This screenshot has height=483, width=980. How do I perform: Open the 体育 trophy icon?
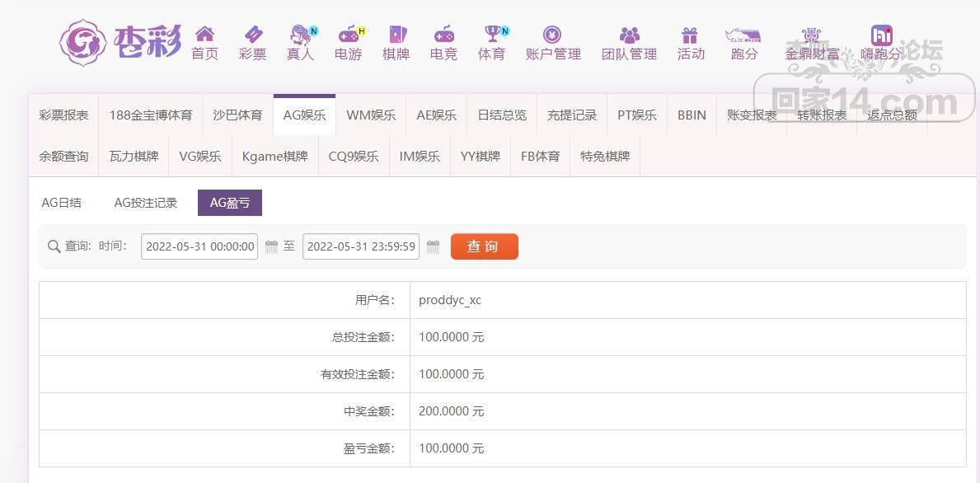(x=492, y=35)
